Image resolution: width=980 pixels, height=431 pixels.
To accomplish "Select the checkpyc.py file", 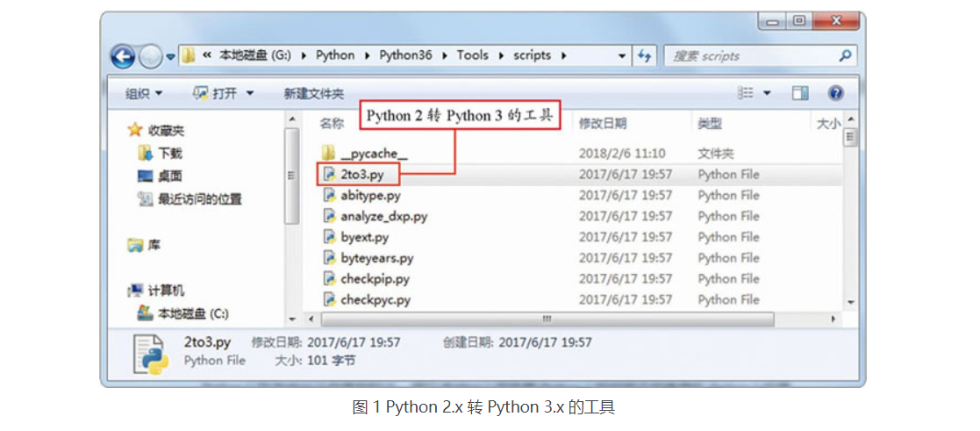I will click(375, 299).
